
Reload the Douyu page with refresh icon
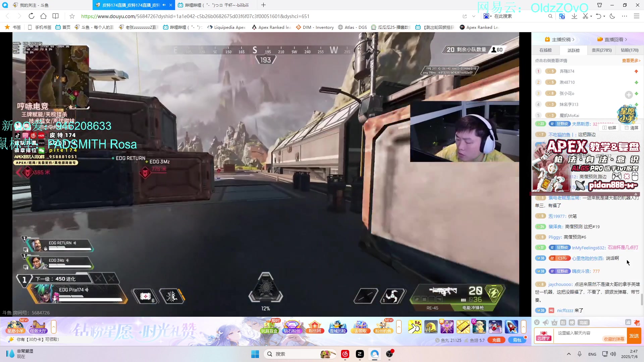(x=31, y=16)
